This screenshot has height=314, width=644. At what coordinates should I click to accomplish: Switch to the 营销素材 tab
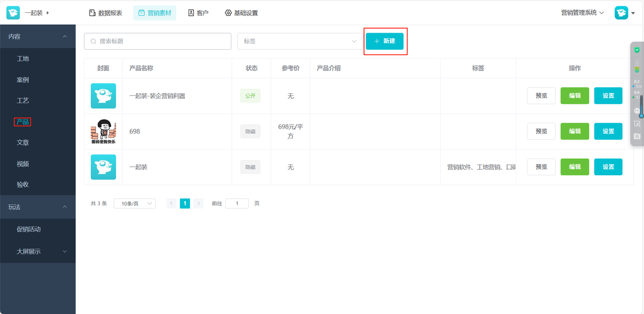(155, 13)
